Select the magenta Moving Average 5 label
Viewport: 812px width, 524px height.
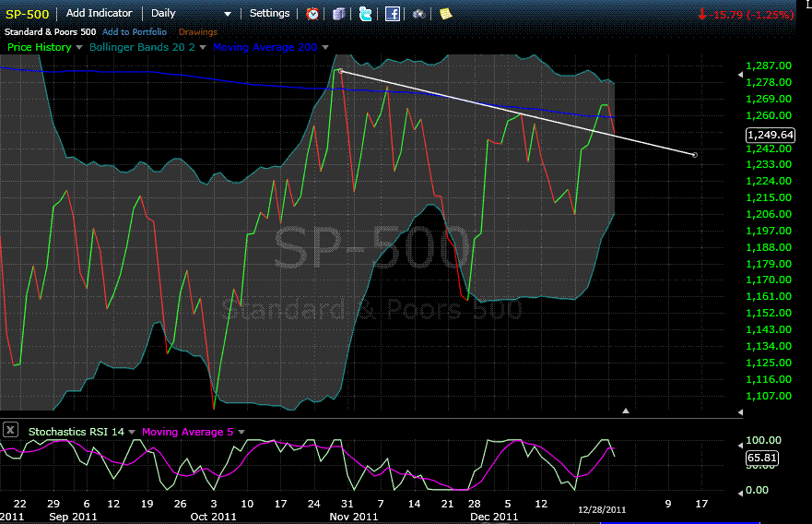187,432
